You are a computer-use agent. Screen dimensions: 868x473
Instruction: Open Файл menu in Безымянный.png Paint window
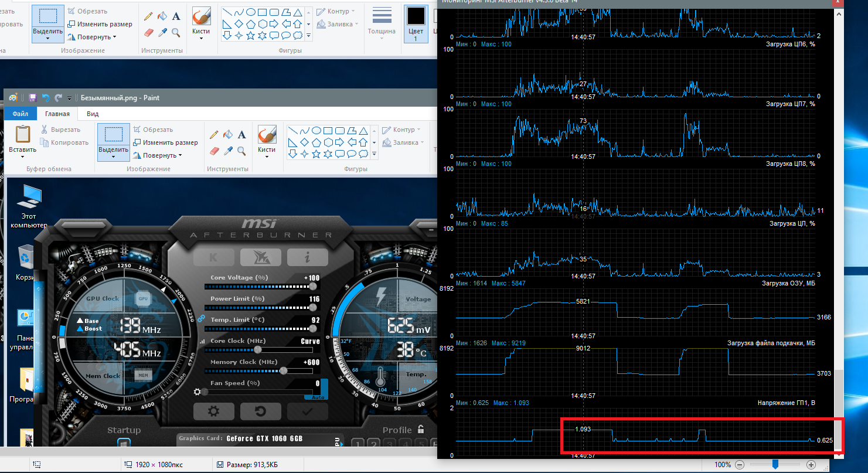coord(21,114)
